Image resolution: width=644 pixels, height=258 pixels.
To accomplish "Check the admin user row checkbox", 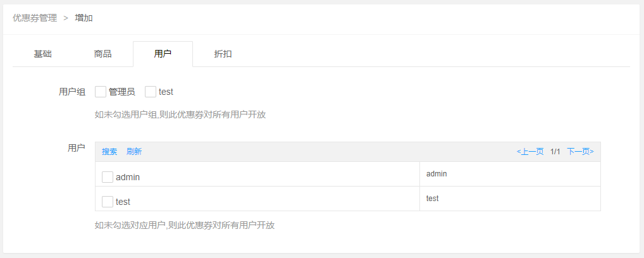I will (108, 176).
